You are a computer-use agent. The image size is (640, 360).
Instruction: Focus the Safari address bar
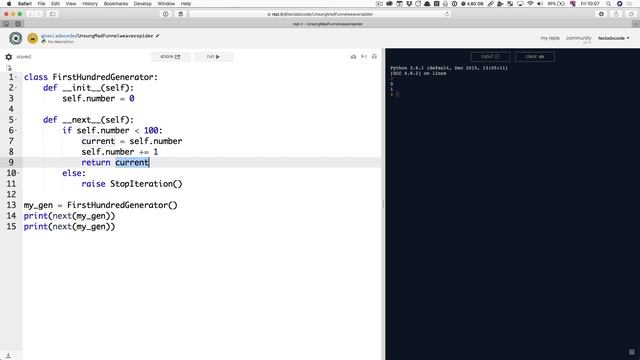[320, 14]
